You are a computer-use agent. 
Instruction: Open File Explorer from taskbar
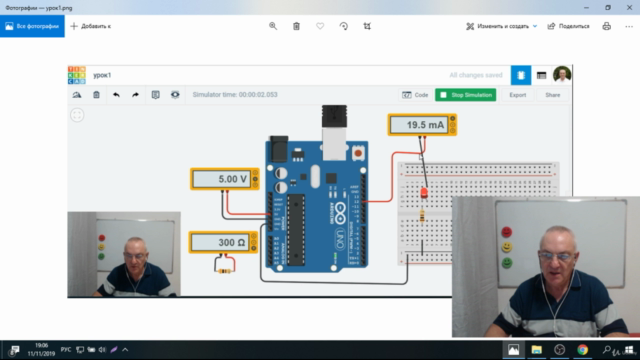coord(536,350)
